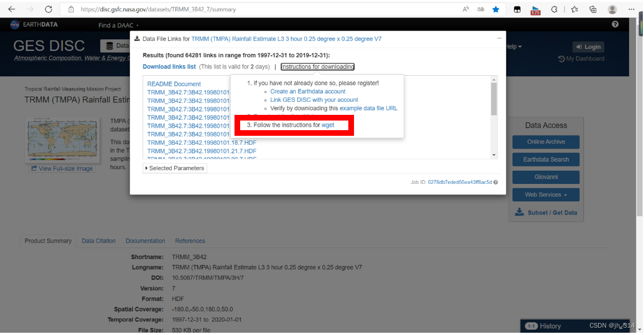
Task: Open the favorites list icon
Action: [x=574, y=9]
